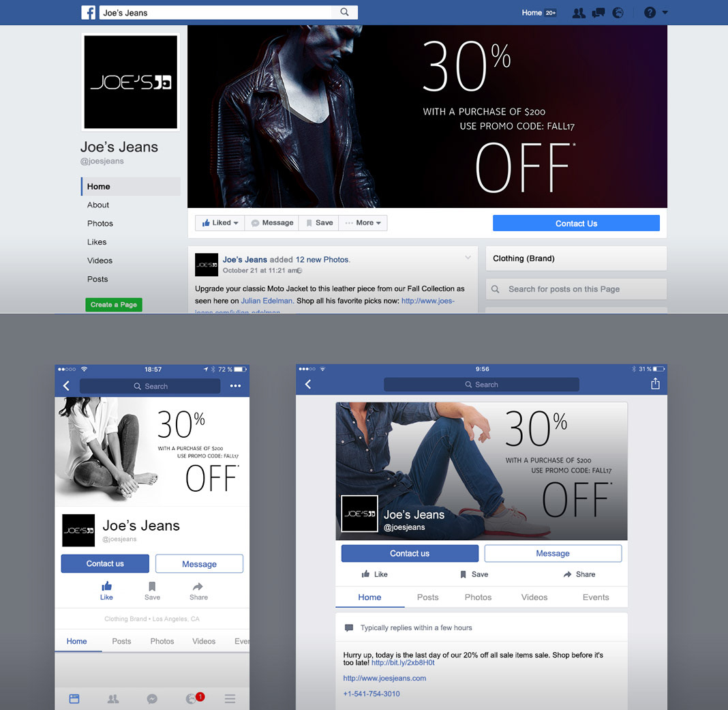The width and height of the screenshot is (728, 710).
Task: Tap the Message button on phone
Action: tap(199, 563)
